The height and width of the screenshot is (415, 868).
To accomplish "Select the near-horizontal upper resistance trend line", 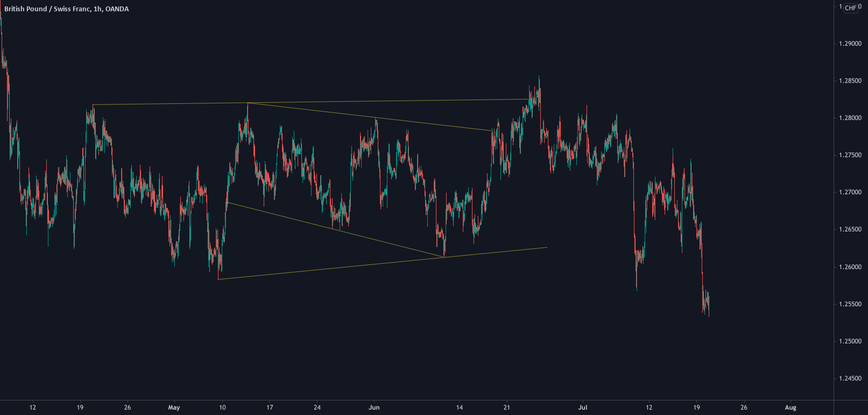I will [310, 102].
